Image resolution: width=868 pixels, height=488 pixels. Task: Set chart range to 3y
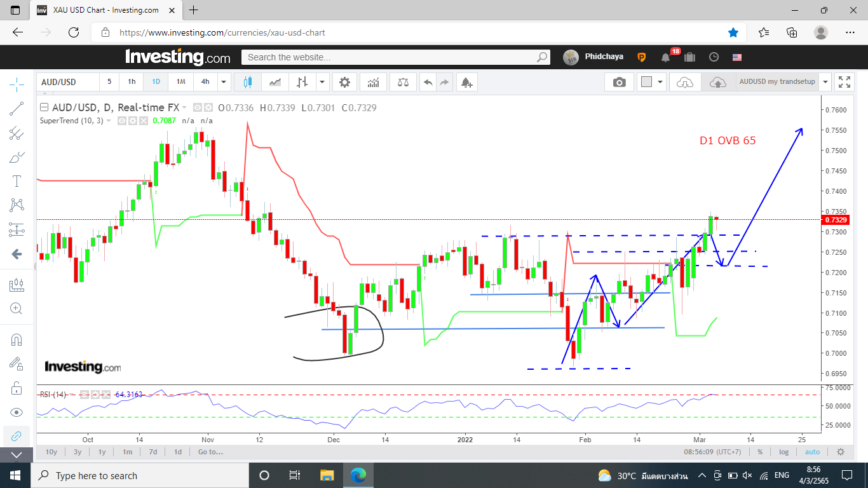pyautogui.click(x=78, y=452)
